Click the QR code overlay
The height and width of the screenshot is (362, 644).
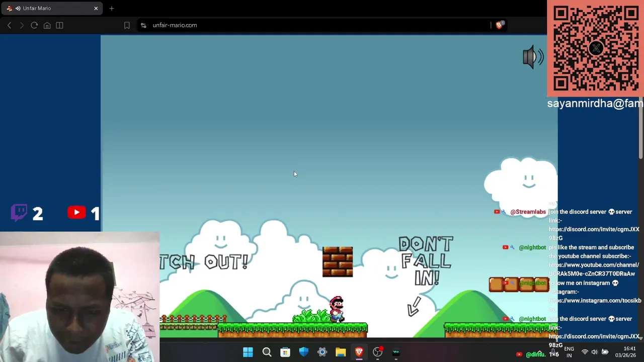(596, 48)
